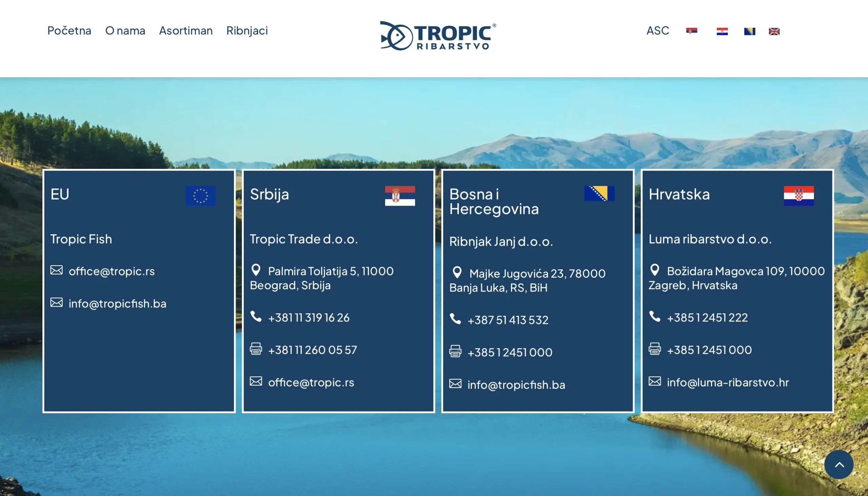Switch language with Serbian flag in header
The width and height of the screenshot is (868, 496).
[692, 31]
